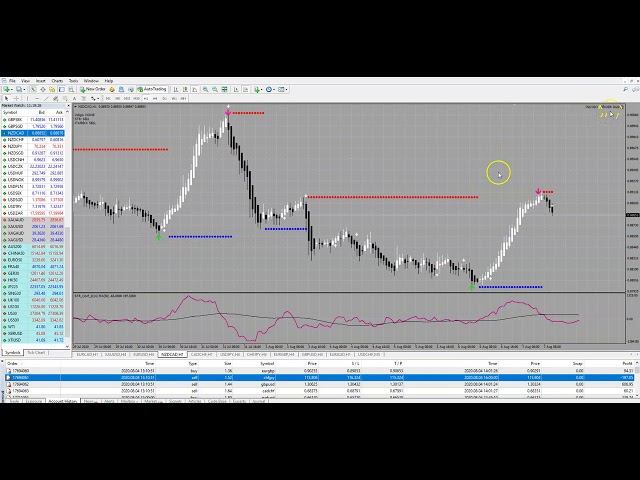The width and height of the screenshot is (640, 480).
Task: Click the New Order toolbar button
Action: [x=95, y=89]
